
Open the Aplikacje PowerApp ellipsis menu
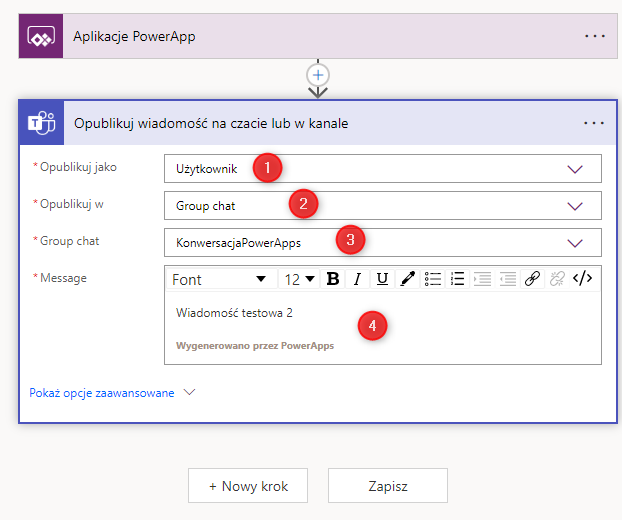tap(594, 36)
